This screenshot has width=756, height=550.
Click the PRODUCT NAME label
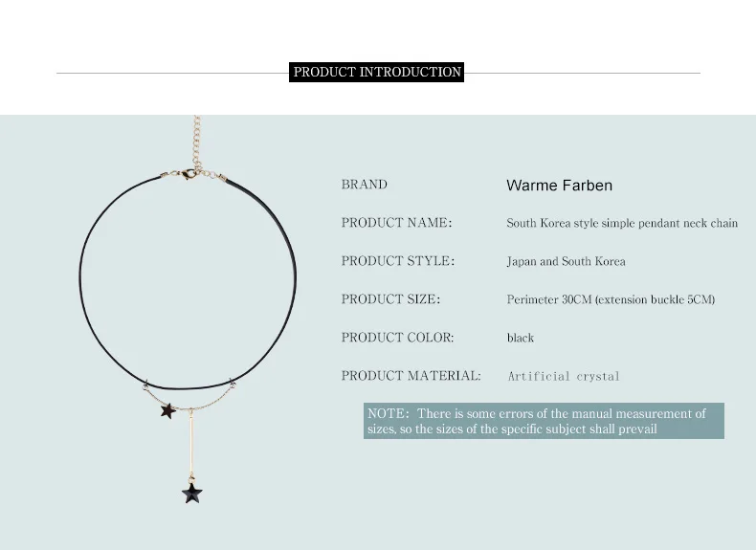pos(396,222)
